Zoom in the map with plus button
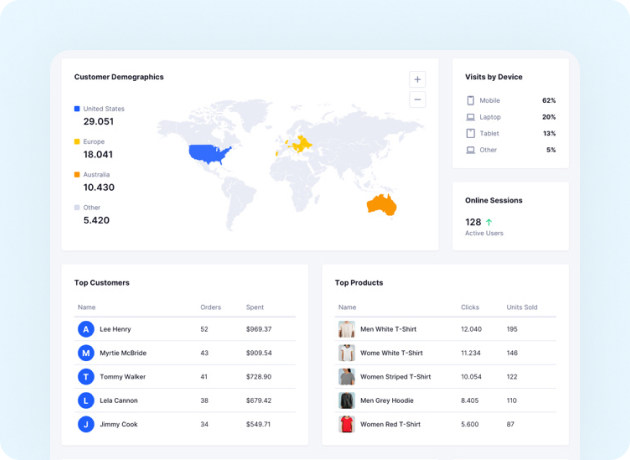The image size is (630, 460). (x=417, y=80)
